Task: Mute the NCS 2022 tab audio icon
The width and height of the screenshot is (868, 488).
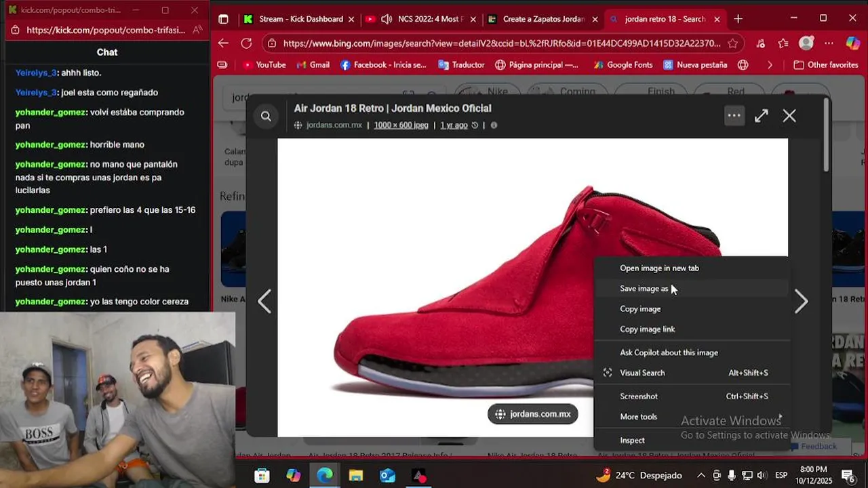Action: pyautogui.click(x=387, y=19)
